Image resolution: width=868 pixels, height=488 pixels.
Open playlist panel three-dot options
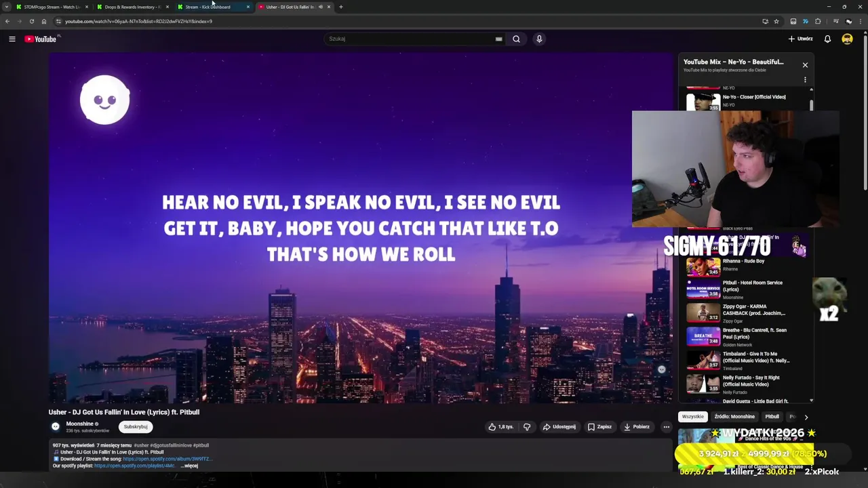(805, 80)
